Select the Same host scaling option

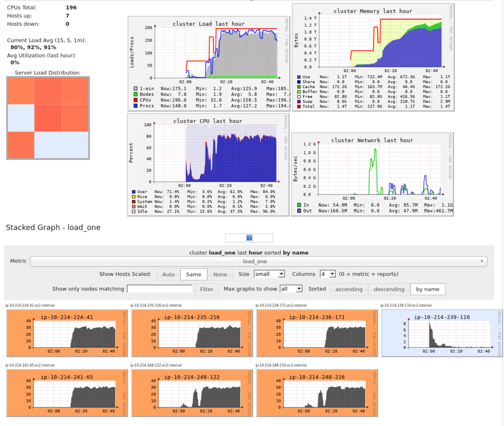(194, 275)
